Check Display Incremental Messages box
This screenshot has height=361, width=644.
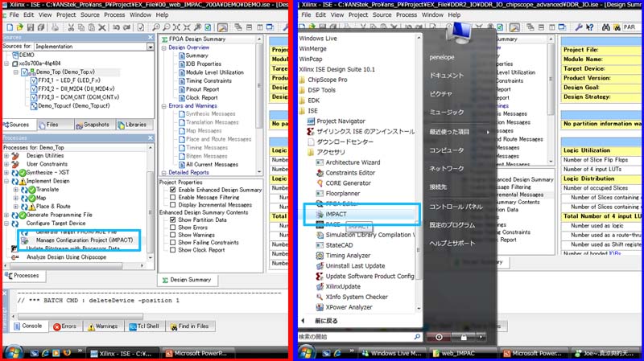[x=172, y=205]
